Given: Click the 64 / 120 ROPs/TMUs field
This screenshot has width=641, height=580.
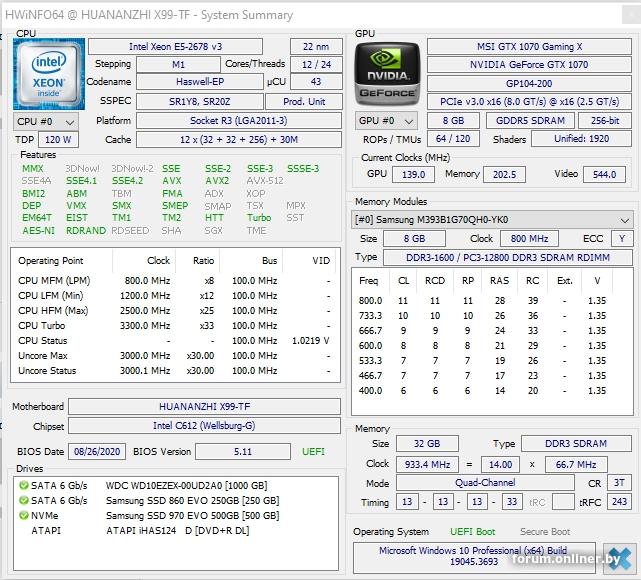Looking at the screenshot, I should [x=453, y=139].
